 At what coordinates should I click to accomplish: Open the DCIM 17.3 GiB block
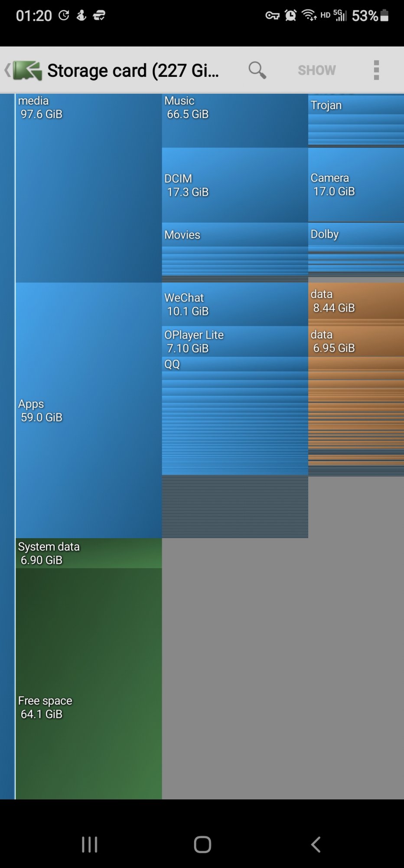(234, 185)
